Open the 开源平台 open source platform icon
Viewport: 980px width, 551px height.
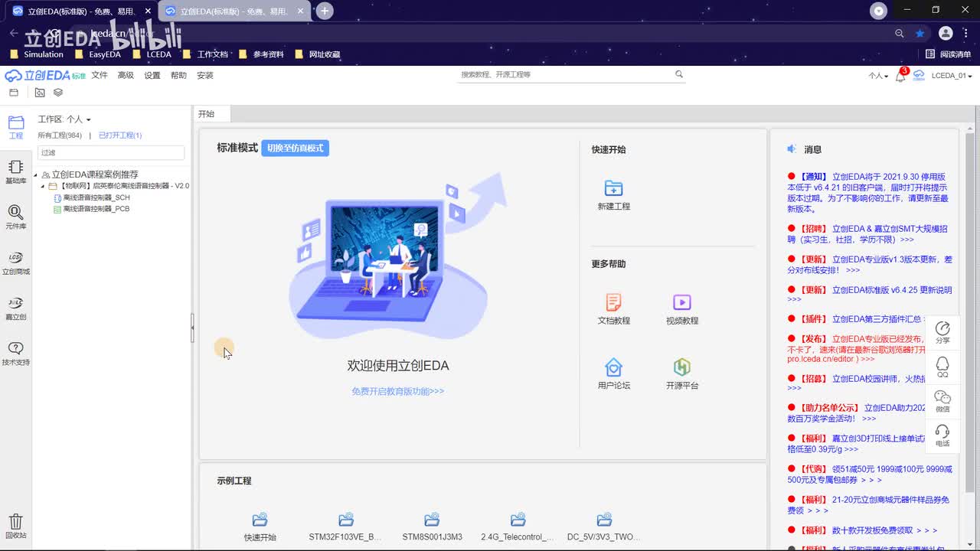click(681, 373)
